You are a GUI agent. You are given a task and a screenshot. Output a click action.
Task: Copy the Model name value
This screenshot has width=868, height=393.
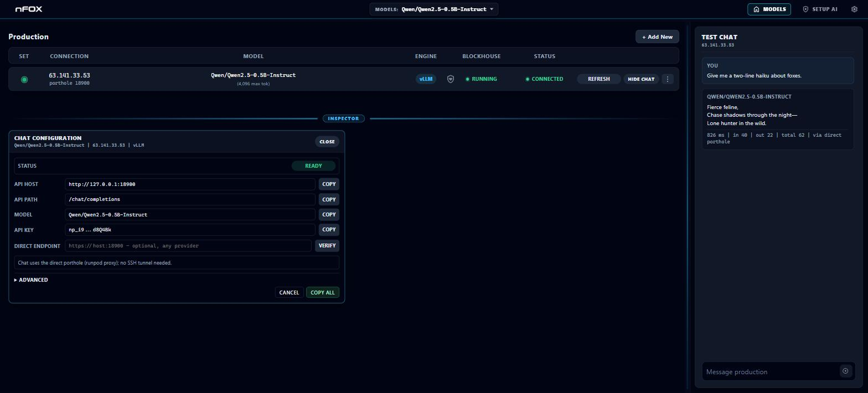(329, 215)
